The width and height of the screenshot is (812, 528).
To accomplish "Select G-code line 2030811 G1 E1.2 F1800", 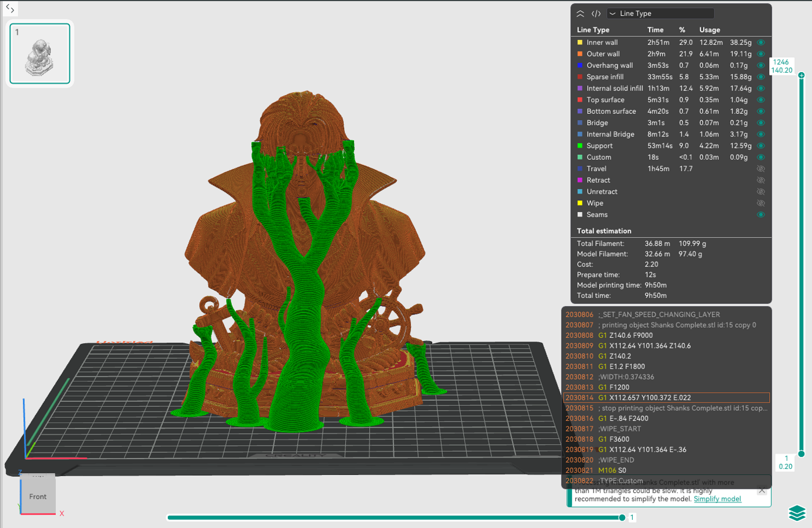I will 667,367.
